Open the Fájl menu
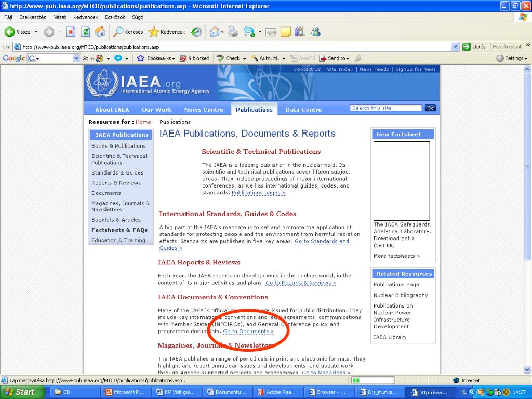The height and width of the screenshot is (399, 532). tap(8, 17)
